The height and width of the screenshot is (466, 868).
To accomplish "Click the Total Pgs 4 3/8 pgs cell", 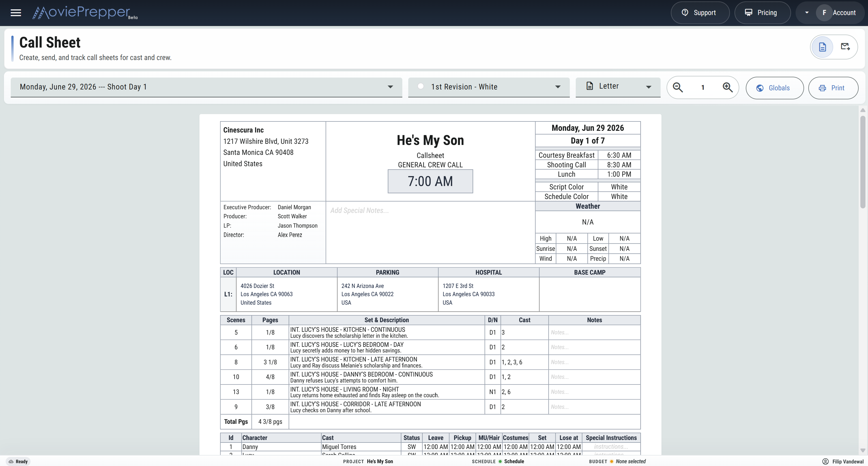I will click(270, 422).
